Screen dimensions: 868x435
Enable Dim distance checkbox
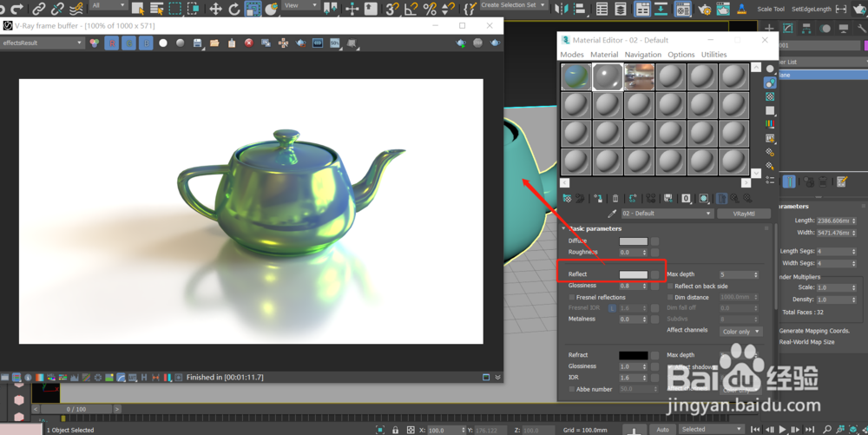(670, 297)
